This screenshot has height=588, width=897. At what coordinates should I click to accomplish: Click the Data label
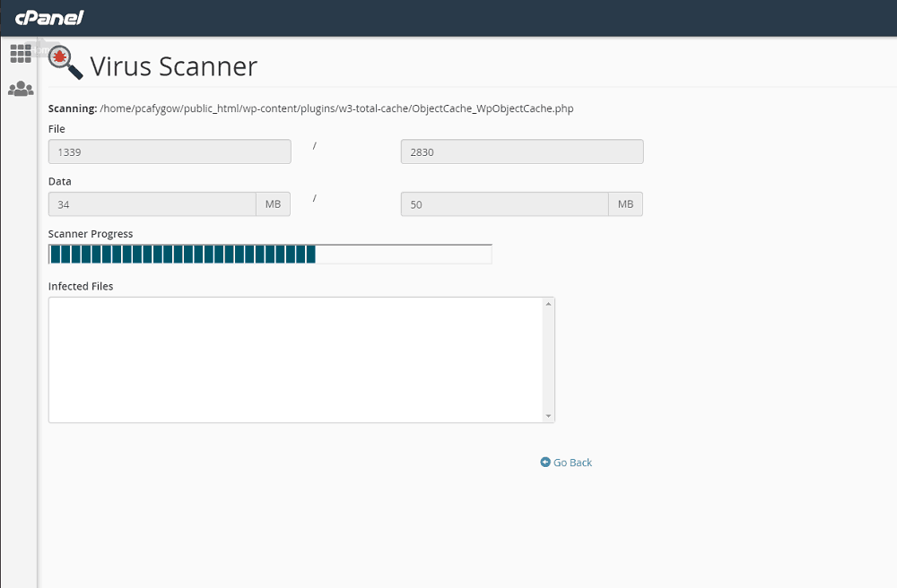[59, 182]
